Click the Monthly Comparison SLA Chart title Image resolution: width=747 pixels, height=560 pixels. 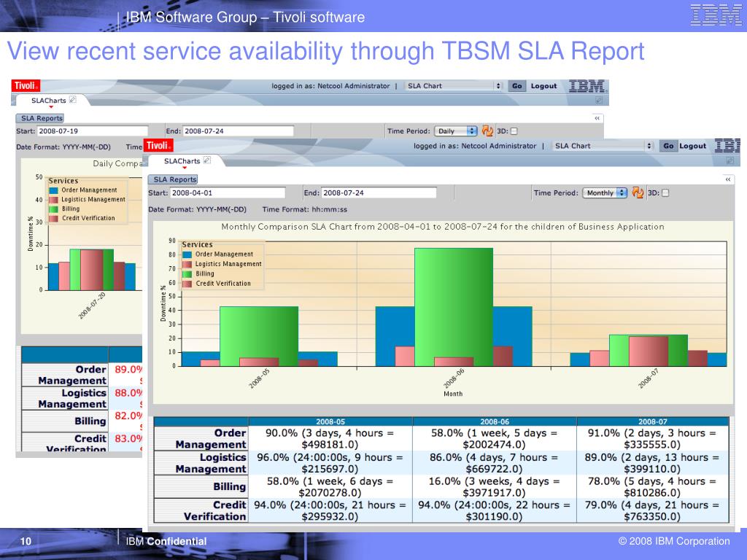click(443, 227)
